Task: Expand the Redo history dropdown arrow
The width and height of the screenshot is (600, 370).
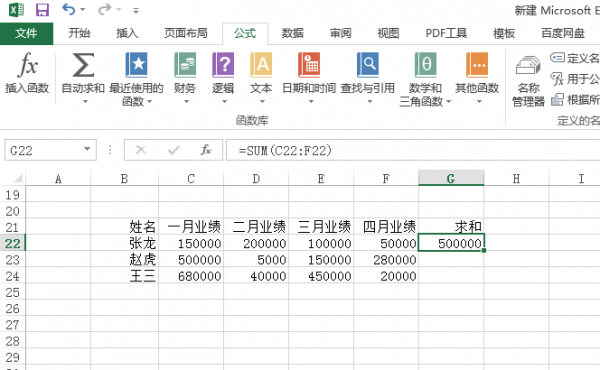Action: (118, 10)
